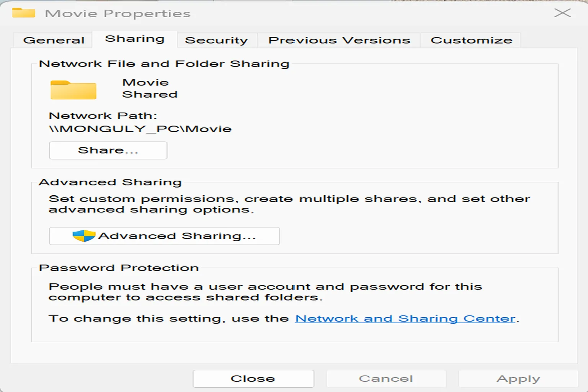Click the Apply button
This screenshot has height=392, width=588.
pos(518,379)
